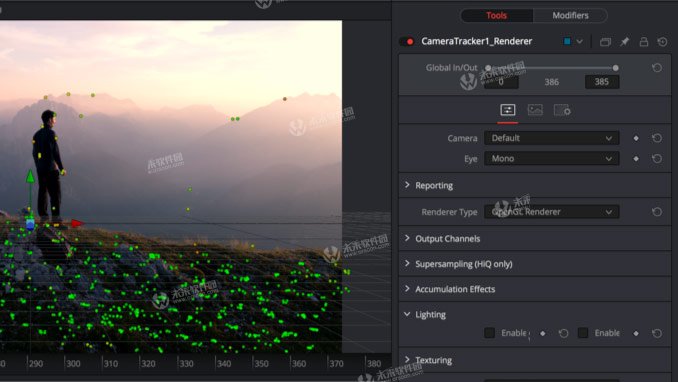This screenshot has height=382, width=678.
Task: Reset the Renderer Type setting
Action: pos(657,212)
